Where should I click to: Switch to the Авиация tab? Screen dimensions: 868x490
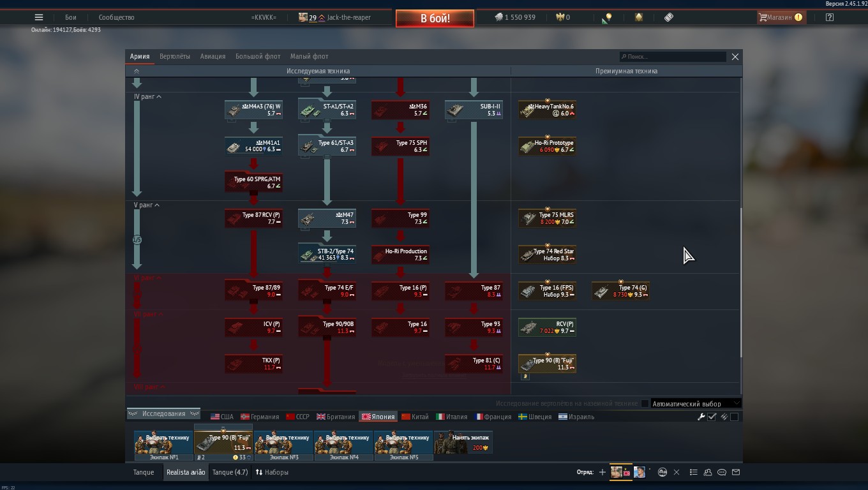point(213,56)
